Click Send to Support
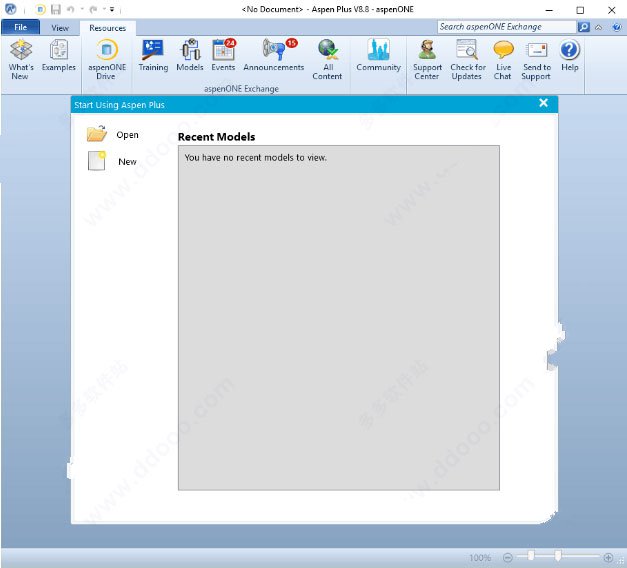Image resolution: width=627 pixels, height=568 pixels. [x=536, y=60]
